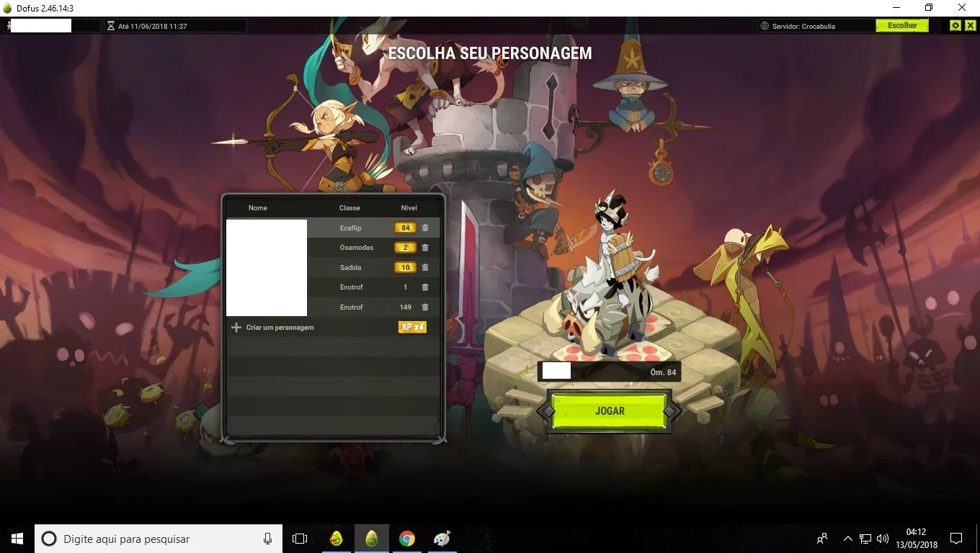Open Task View in the taskbar
This screenshot has height=553, width=980.
pos(300,539)
